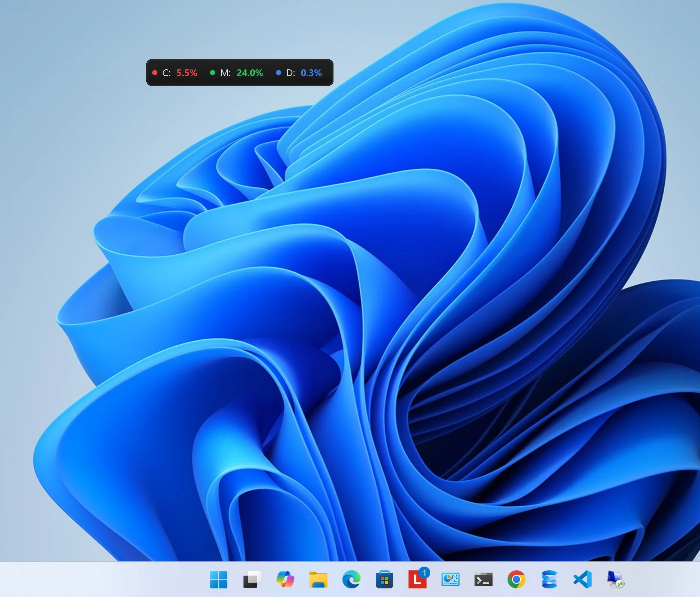Click the memory usage value 24.0%

tap(249, 73)
